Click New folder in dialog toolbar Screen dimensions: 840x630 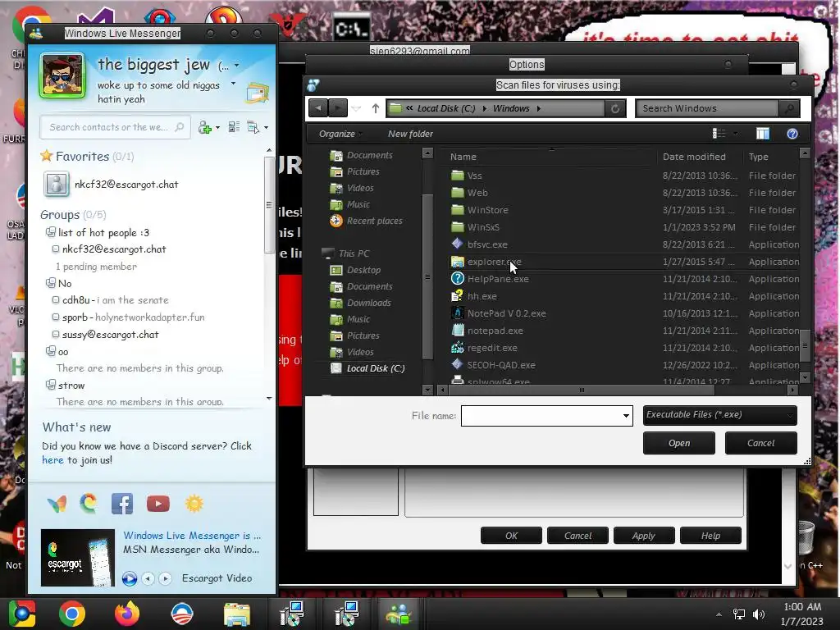[x=410, y=134]
